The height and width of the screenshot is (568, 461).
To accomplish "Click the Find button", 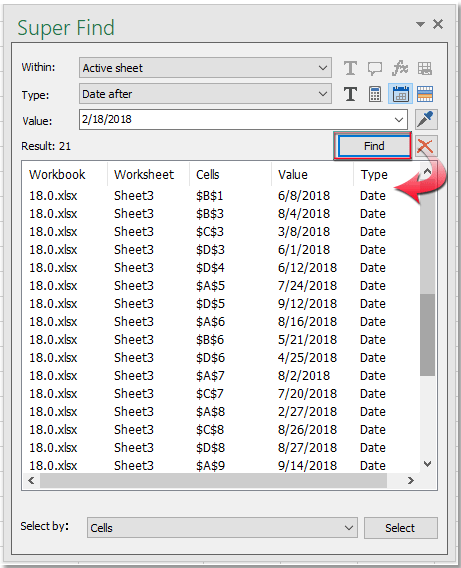I will click(374, 146).
